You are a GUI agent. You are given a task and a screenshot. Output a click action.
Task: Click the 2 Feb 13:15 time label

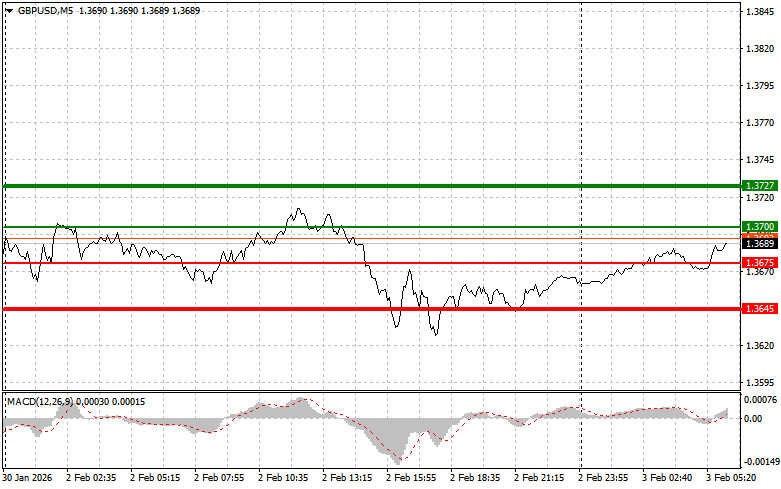pyautogui.click(x=350, y=478)
